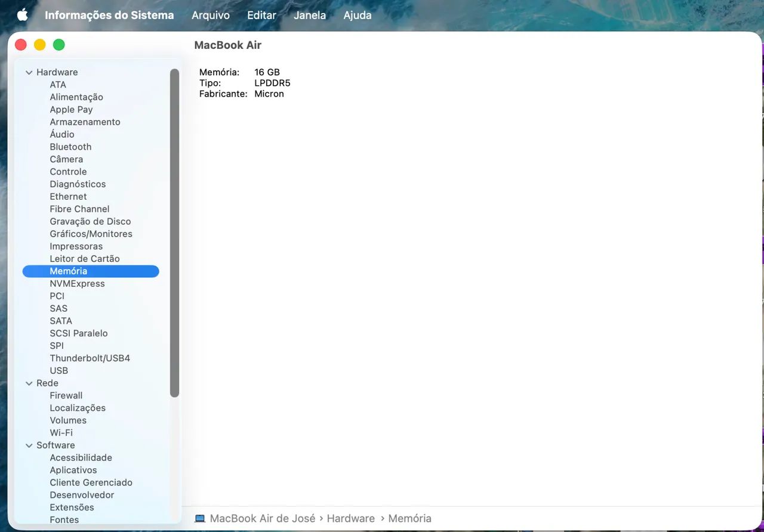Select Impressoras in the sidebar
Viewport: 764px width, 532px height.
76,246
